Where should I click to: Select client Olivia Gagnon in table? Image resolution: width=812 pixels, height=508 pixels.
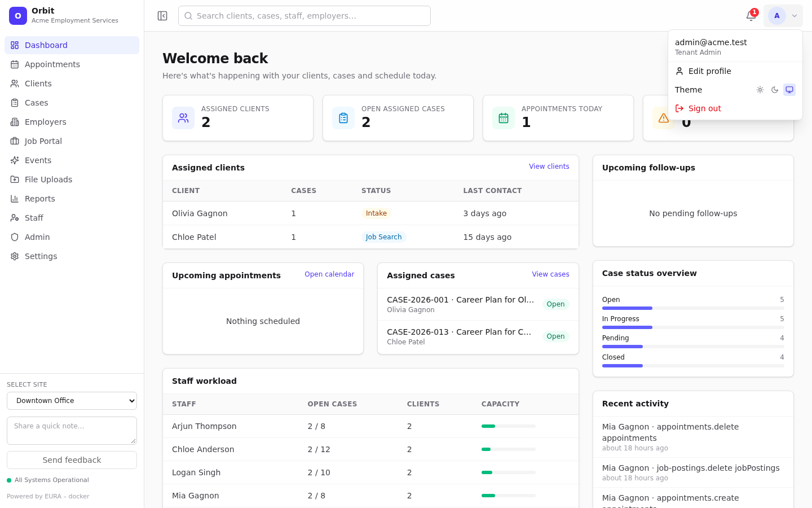[x=200, y=213]
